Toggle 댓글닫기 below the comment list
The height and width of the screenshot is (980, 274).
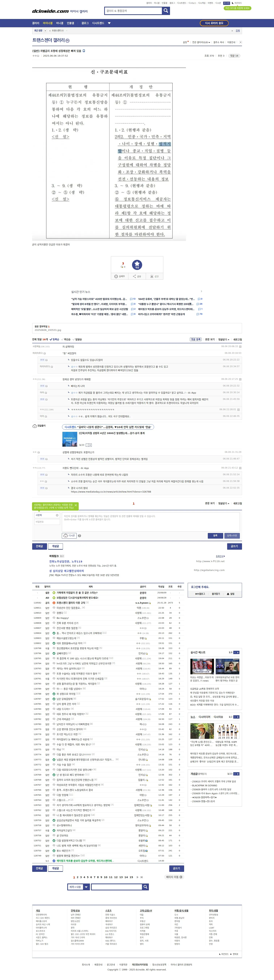pyautogui.click(x=224, y=503)
